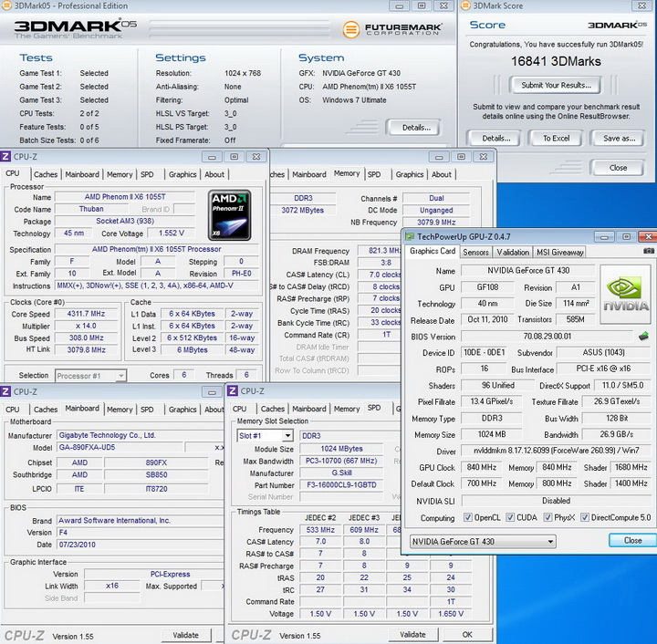Viewport: 657px width, 644px height.
Task: Click the BIOS save chip icon in GPU-Z
Action: 643,336
